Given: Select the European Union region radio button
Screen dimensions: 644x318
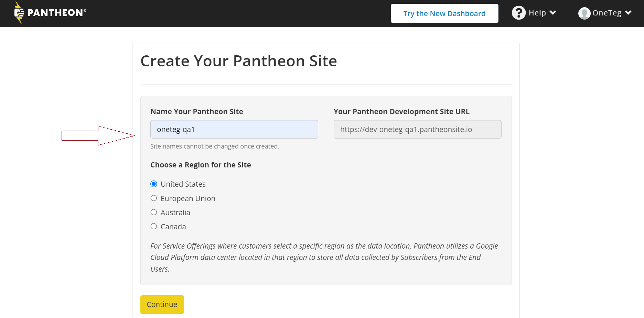Looking at the screenshot, I should pos(154,198).
